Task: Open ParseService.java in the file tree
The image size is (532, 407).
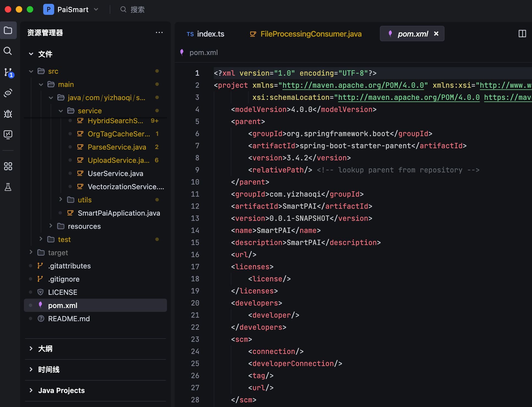Action: (x=117, y=147)
